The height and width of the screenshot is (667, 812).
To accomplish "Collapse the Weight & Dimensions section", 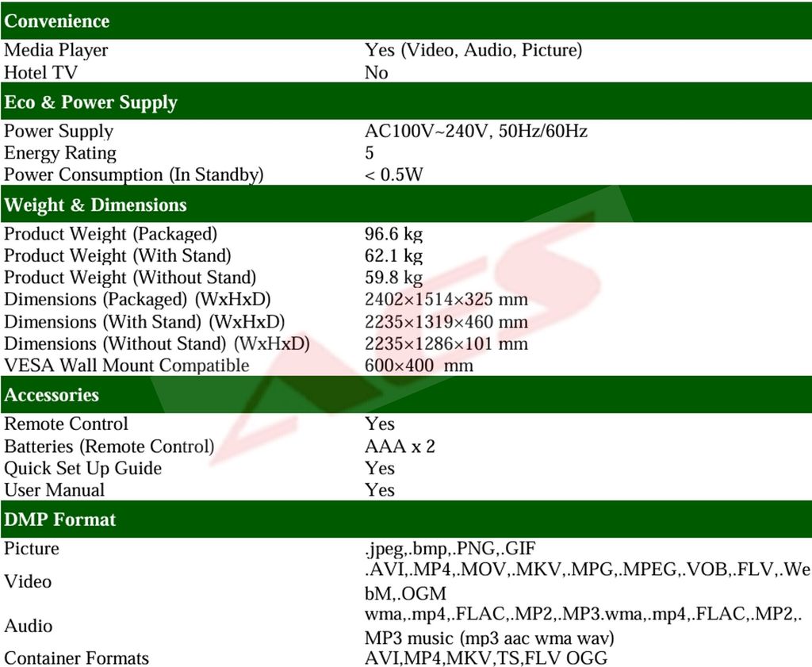I will 94,205.
